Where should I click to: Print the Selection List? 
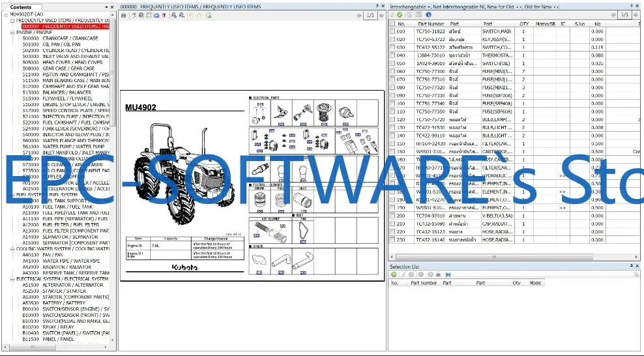point(439,274)
